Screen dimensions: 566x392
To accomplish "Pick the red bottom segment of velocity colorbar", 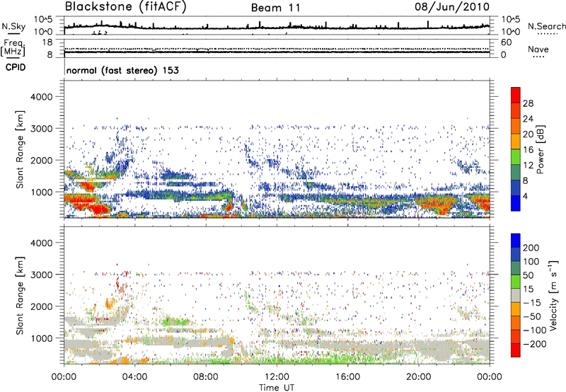I will click(x=516, y=350).
